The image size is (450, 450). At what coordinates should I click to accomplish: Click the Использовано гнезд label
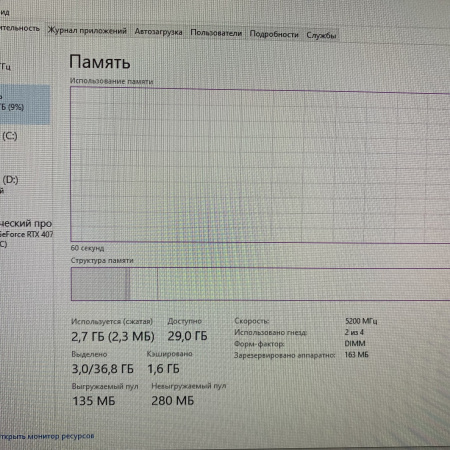(x=270, y=332)
